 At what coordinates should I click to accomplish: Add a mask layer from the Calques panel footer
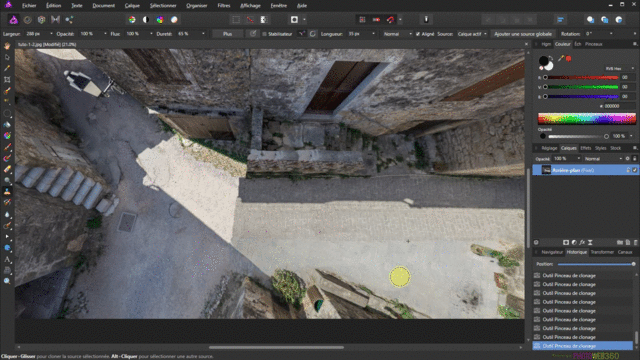pyautogui.click(x=566, y=242)
